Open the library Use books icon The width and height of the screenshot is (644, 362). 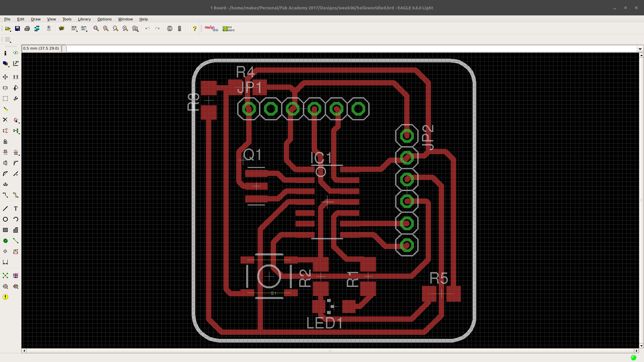pyautogui.click(x=62, y=29)
